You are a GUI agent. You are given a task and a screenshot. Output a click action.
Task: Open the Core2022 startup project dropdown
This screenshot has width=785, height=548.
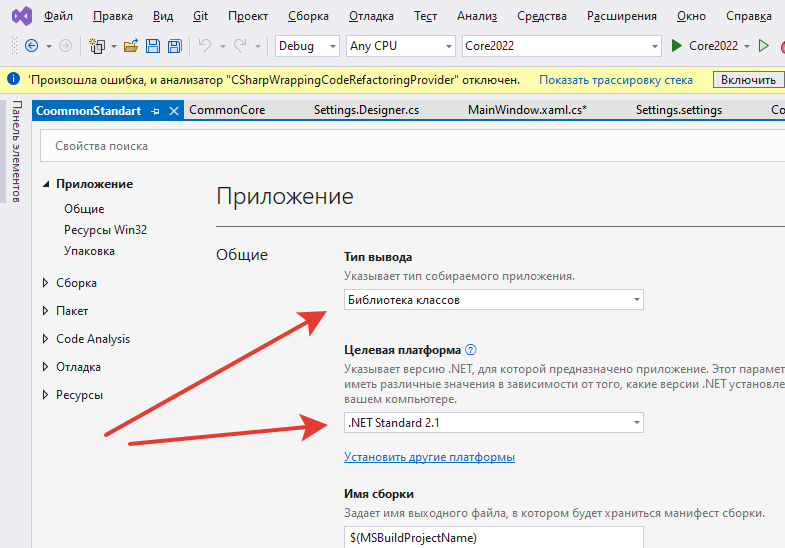coord(561,46)
